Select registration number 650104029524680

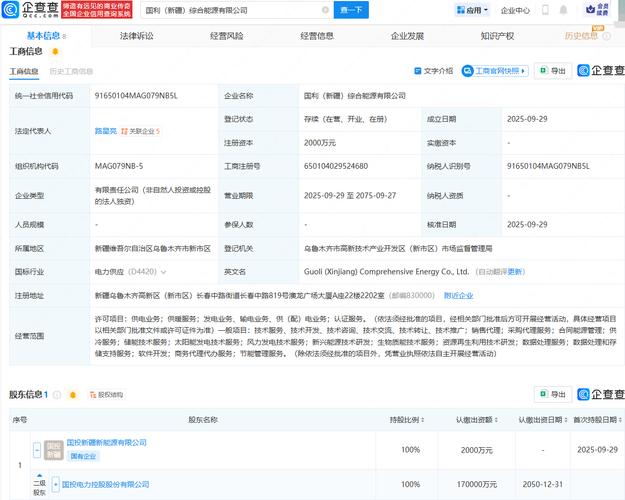coord(336,166)
